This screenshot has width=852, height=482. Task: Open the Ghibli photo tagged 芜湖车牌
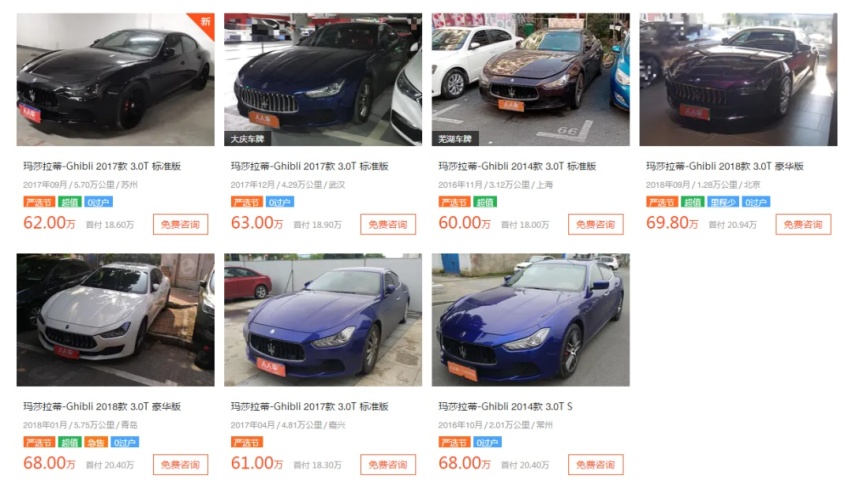pos(530,79)
